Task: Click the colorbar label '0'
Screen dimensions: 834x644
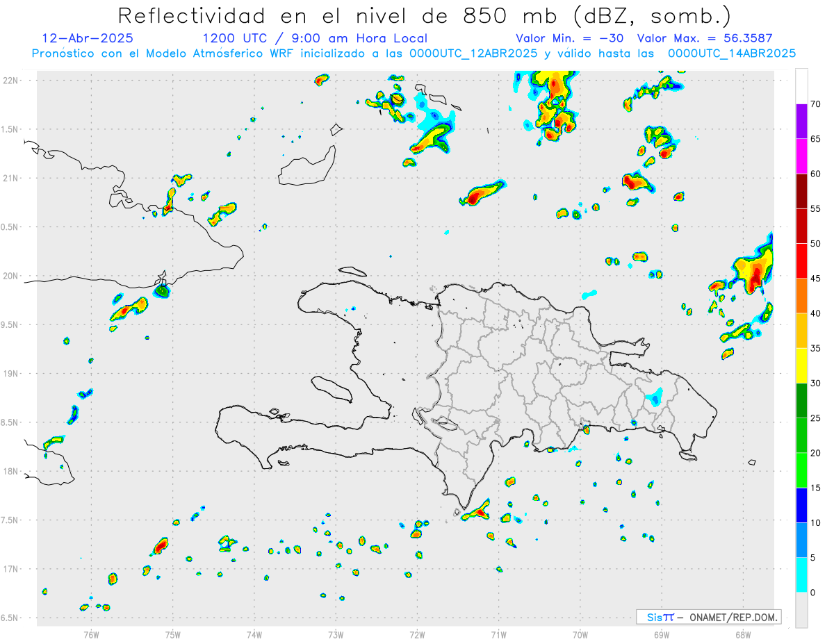Action: click(x=813, y=593)
